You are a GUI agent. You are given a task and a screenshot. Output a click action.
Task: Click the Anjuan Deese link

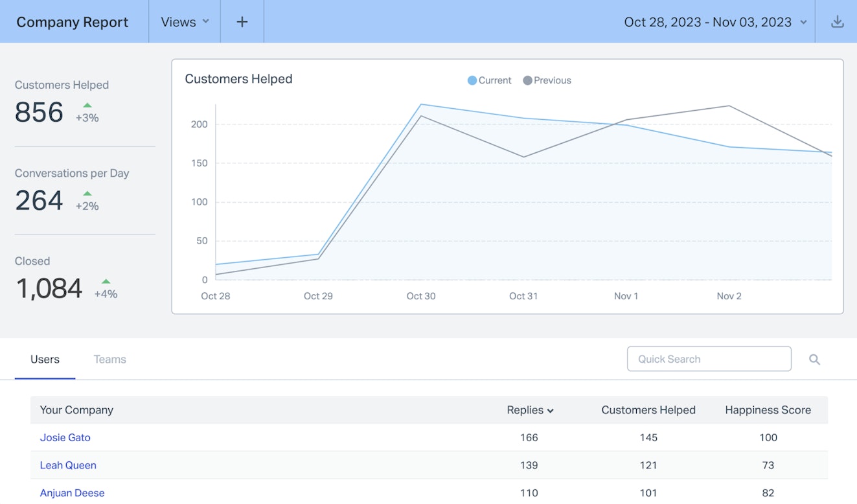72,493
